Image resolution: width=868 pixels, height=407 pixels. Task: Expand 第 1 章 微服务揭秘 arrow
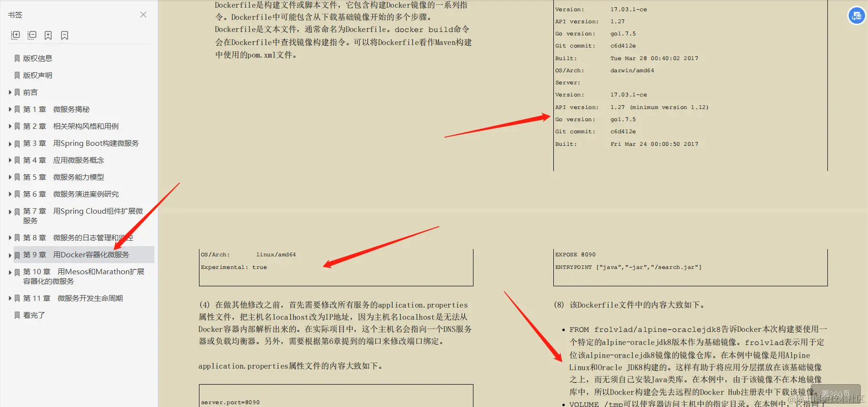tap(10, 109)
